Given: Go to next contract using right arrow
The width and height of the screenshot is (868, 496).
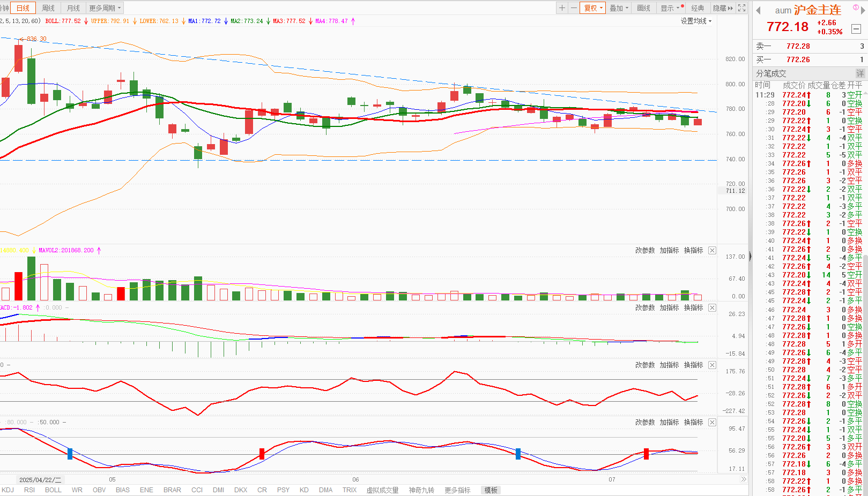Looking at the screenshot, I should pyautogui.click(x=863, y=10).
